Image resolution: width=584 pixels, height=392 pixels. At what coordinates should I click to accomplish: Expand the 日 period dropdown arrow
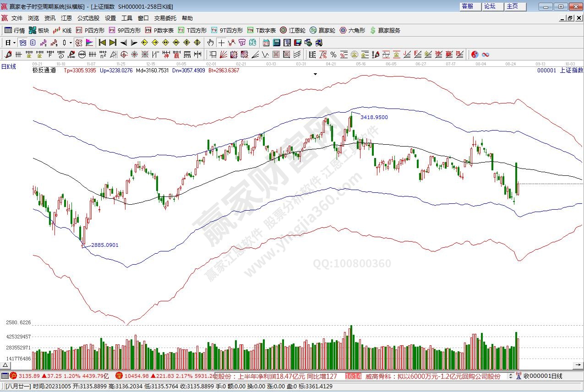[14, 43]
